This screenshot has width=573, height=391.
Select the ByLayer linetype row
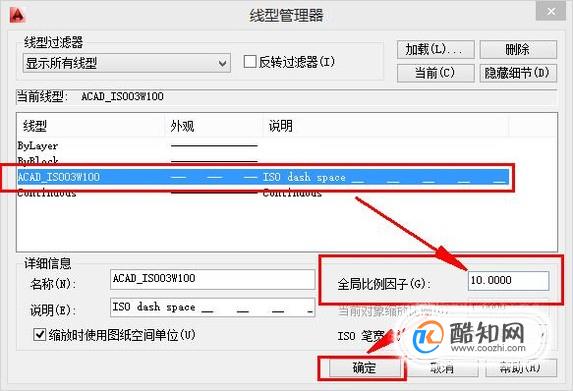(263, 146)
